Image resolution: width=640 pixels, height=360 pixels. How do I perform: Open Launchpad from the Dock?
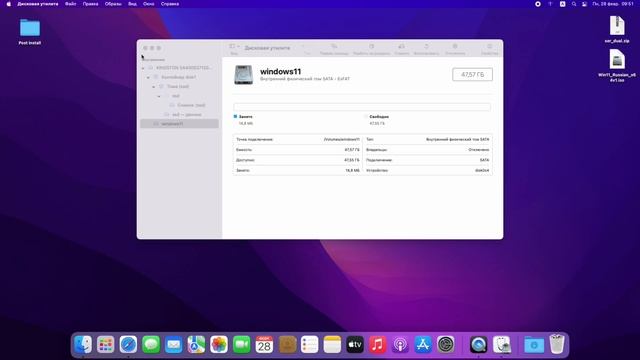point(106,344)
